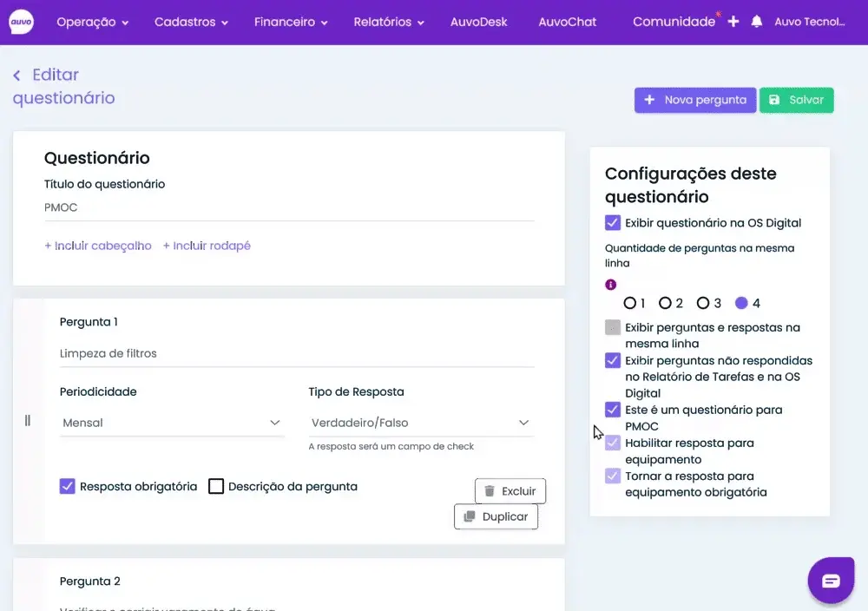Select 1 question per line radio
868x611 pixels.
coord(629,303)
